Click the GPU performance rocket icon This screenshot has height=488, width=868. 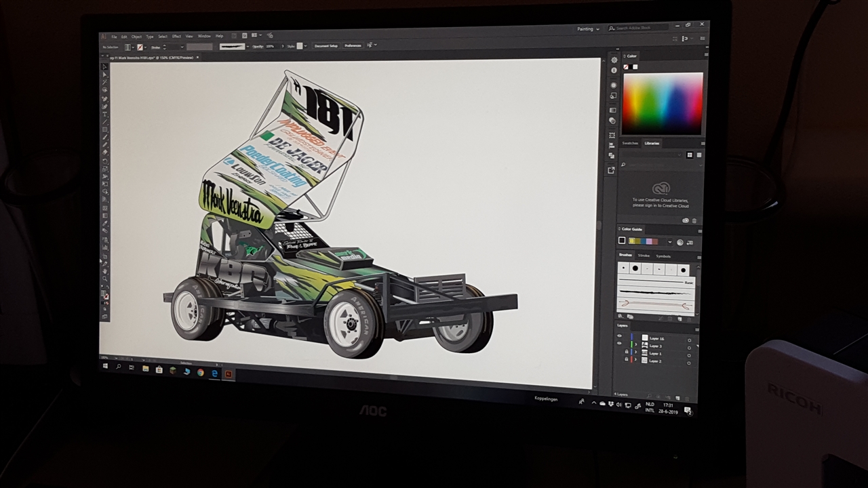270,36
